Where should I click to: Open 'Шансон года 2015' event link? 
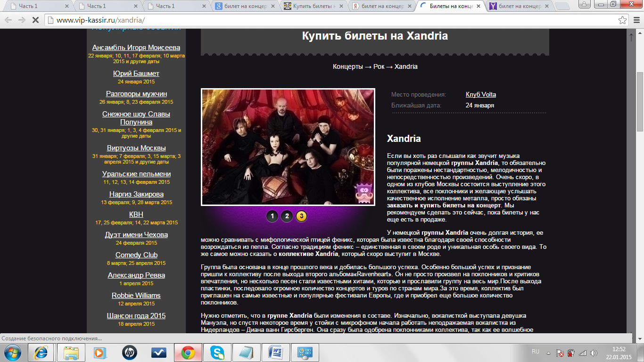click(x=136, y=316)
